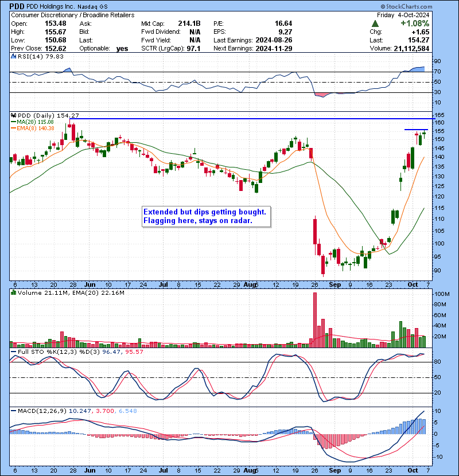Click the 'Sep' month label on price axis
Screen dimensions: 459x476
click(x=334, y=285)
